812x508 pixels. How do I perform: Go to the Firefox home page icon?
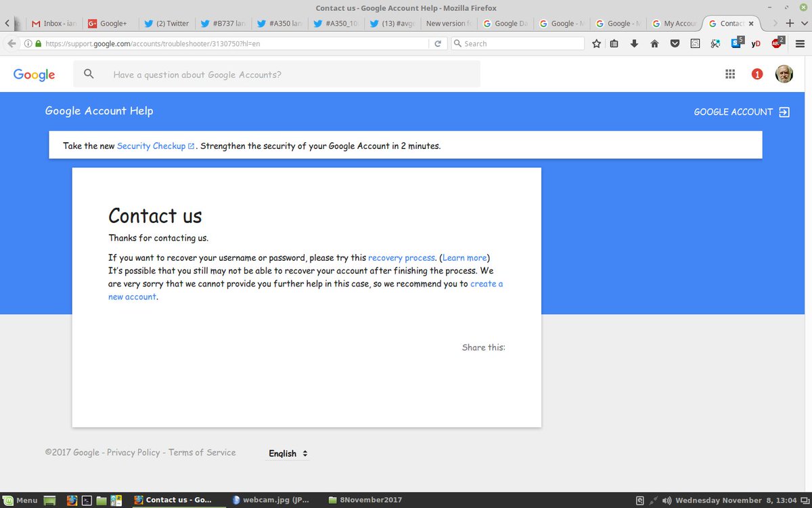(x=654, y=43)
